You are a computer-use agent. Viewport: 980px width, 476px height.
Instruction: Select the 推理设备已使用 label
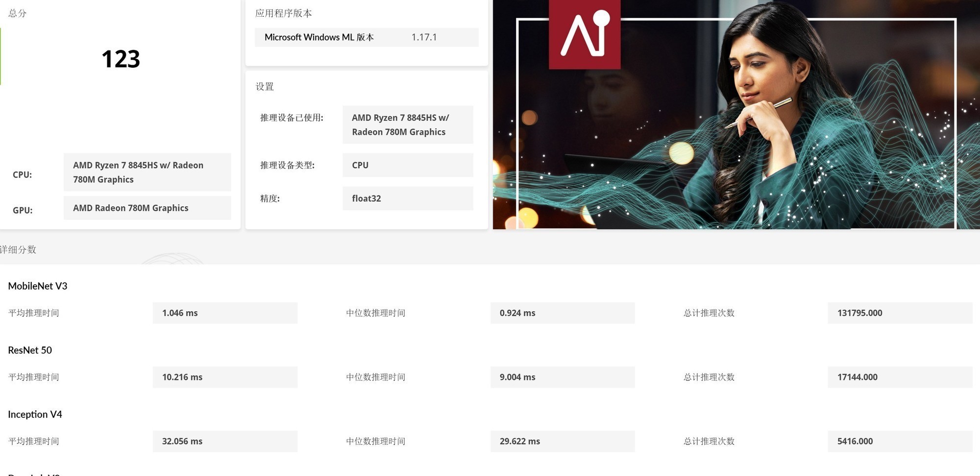292,118
